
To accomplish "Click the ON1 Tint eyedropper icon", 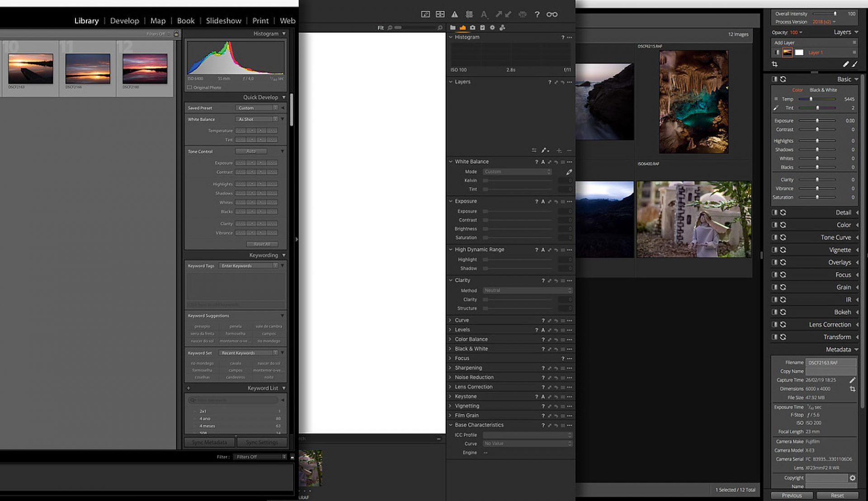I will (776, 108).
